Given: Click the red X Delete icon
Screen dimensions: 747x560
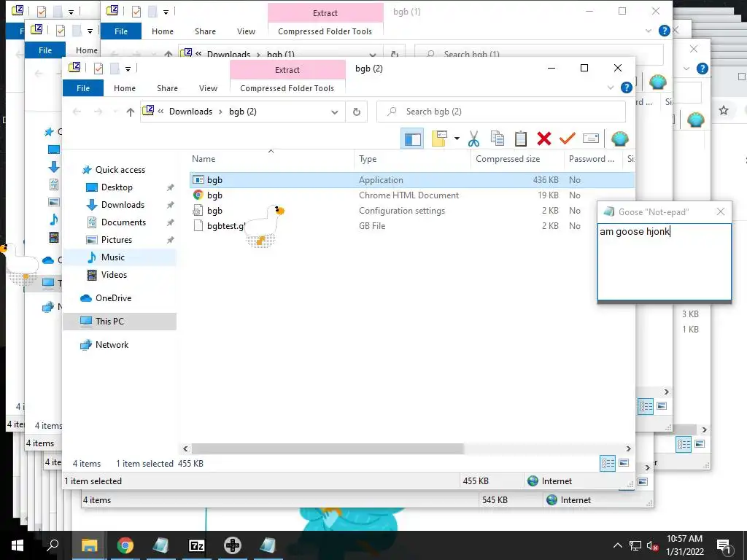Looking at the screenshot, I should [x=544, y=139].
